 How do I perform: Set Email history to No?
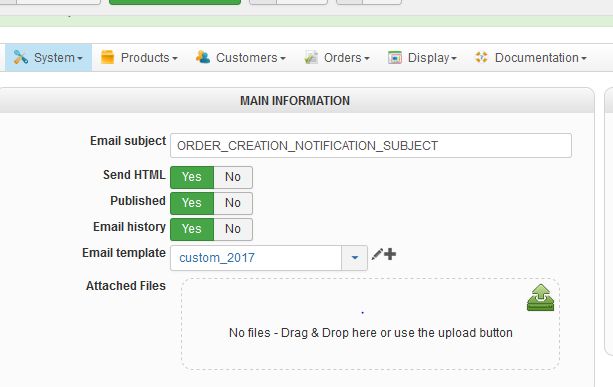pyautogui.click(x=233, y=229)
